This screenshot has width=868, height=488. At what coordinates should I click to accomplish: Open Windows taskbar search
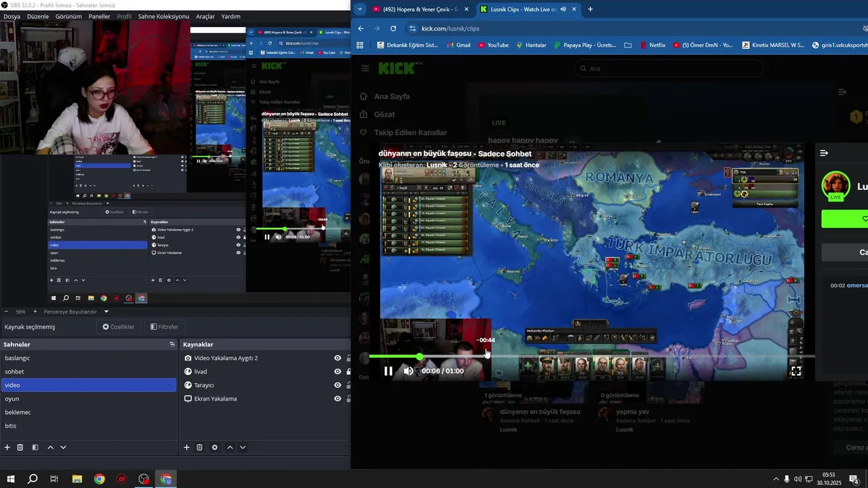click(x=33, y=479)
